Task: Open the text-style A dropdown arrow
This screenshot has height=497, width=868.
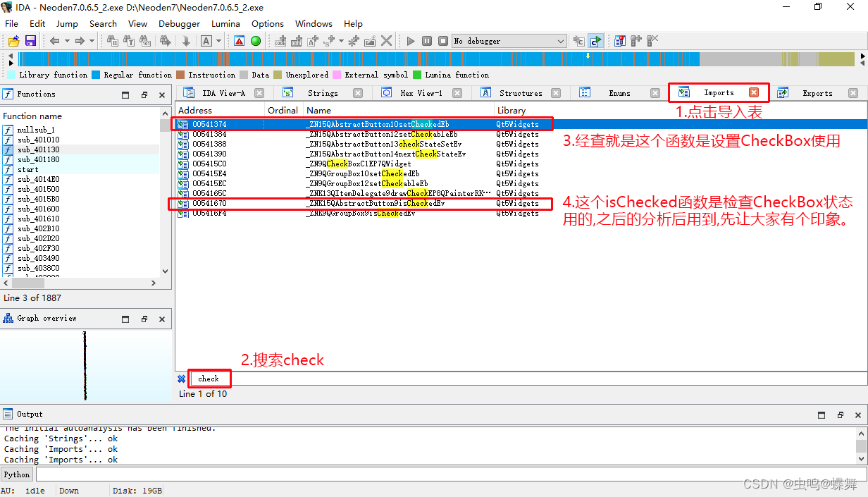Action: coord(219,41)
